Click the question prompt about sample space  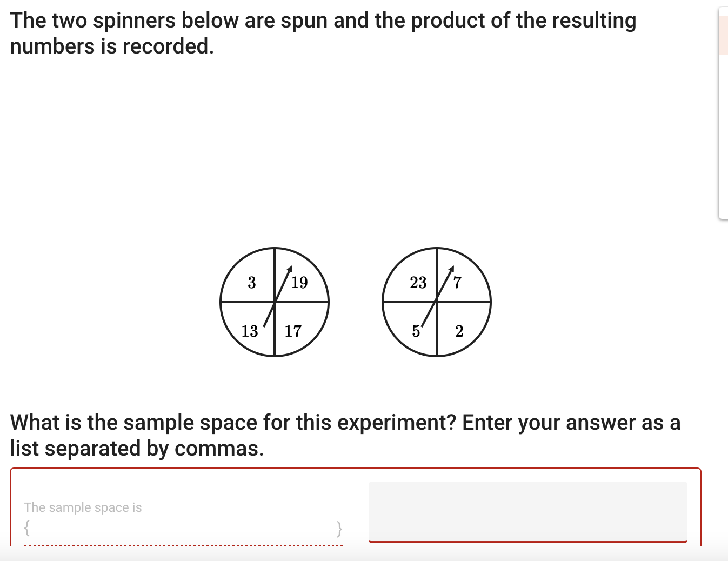(346, 435)
